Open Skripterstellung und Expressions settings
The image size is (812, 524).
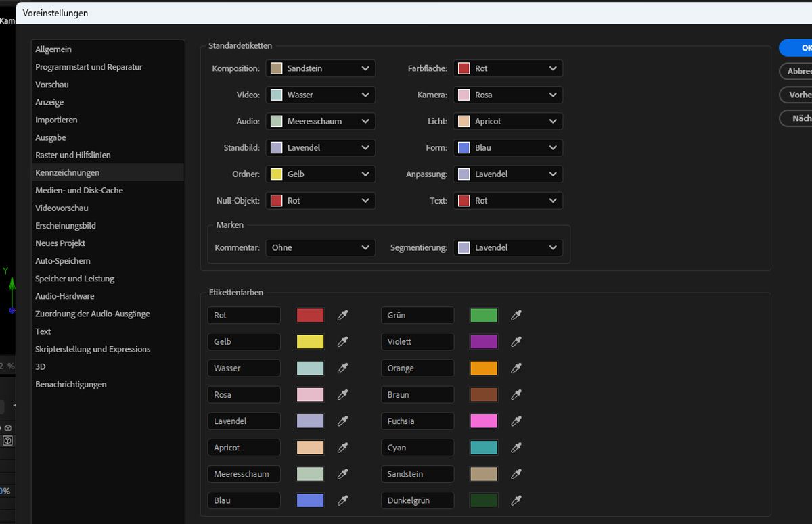(x=108, y=349)
